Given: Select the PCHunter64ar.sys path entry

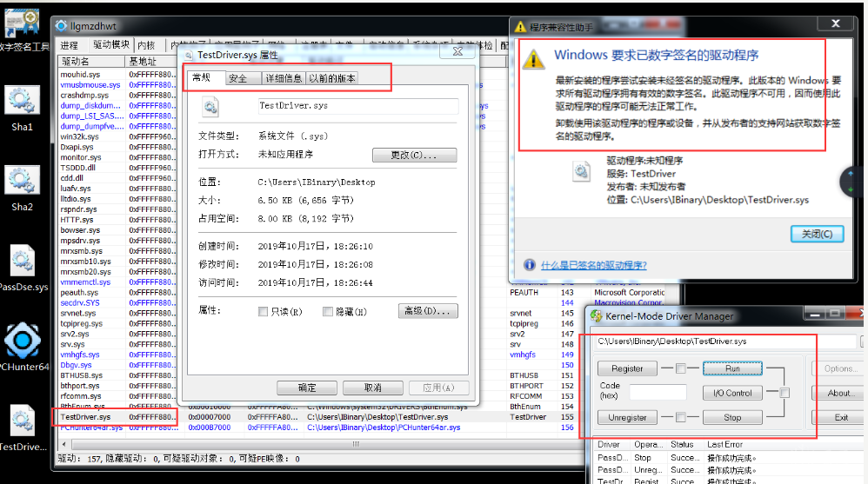Looking at the screenshot, I should 384,428.
